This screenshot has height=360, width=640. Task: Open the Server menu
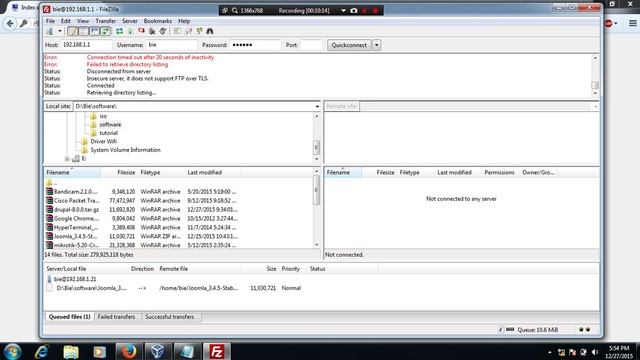(x=130, y=21)
